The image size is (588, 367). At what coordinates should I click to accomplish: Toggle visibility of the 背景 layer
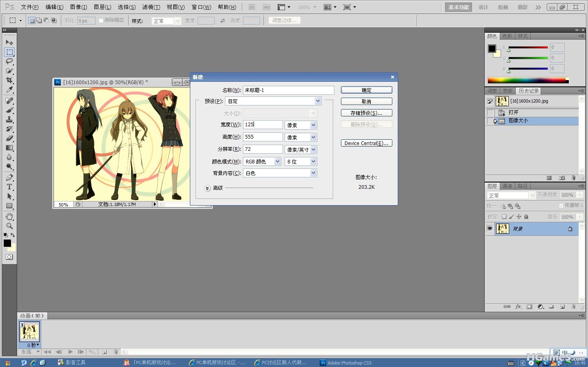(x=490, y=228)
